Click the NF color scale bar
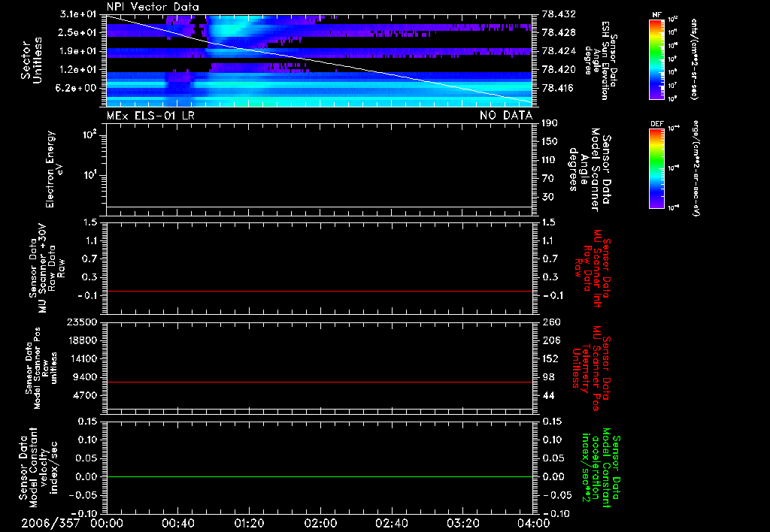This screenshot has width=770, height=532. pyautogui.click(x=656, y=59)
